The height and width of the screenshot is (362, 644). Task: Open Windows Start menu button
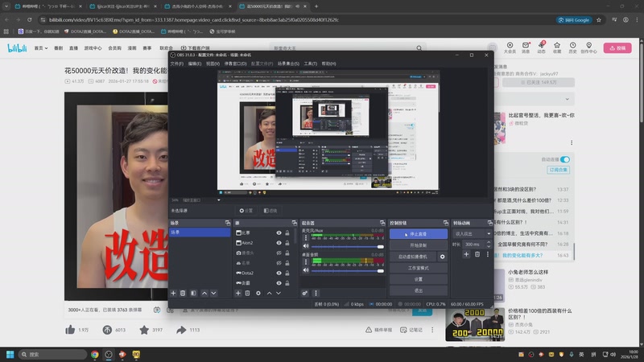click(10, 354)
